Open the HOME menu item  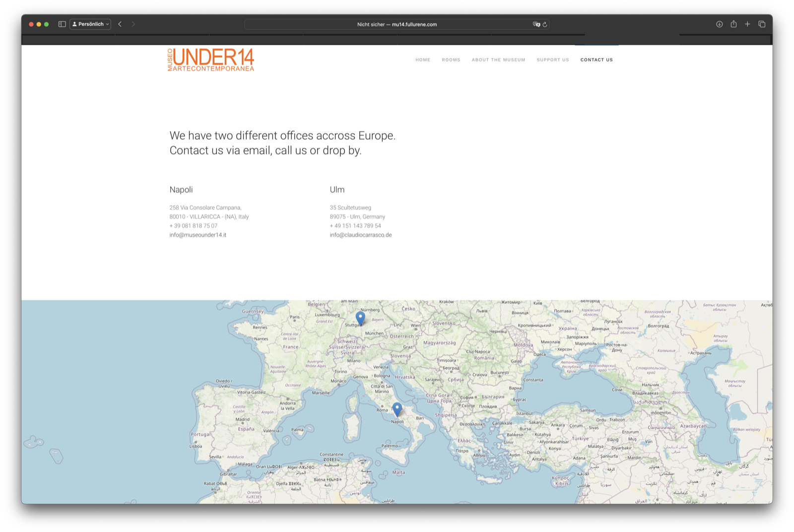423,60
